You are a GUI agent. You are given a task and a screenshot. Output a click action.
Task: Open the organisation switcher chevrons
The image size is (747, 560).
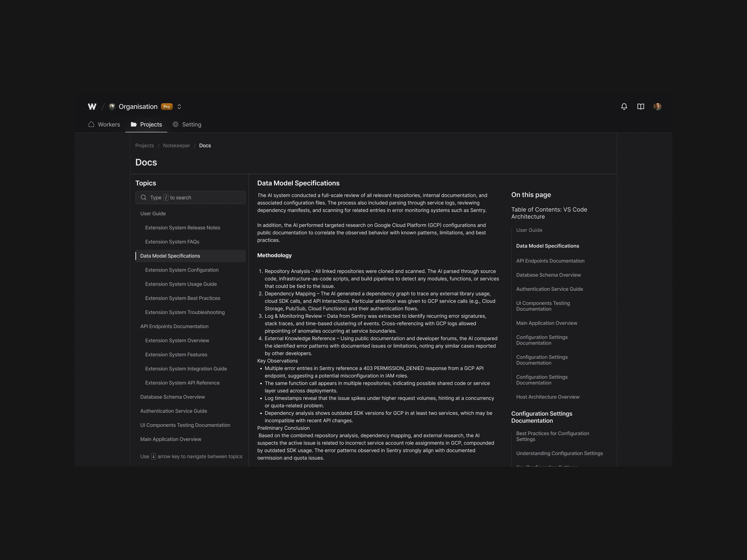179,107
